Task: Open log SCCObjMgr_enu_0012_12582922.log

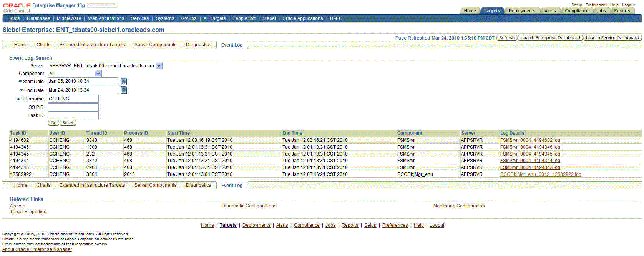Action: point(541,174)
